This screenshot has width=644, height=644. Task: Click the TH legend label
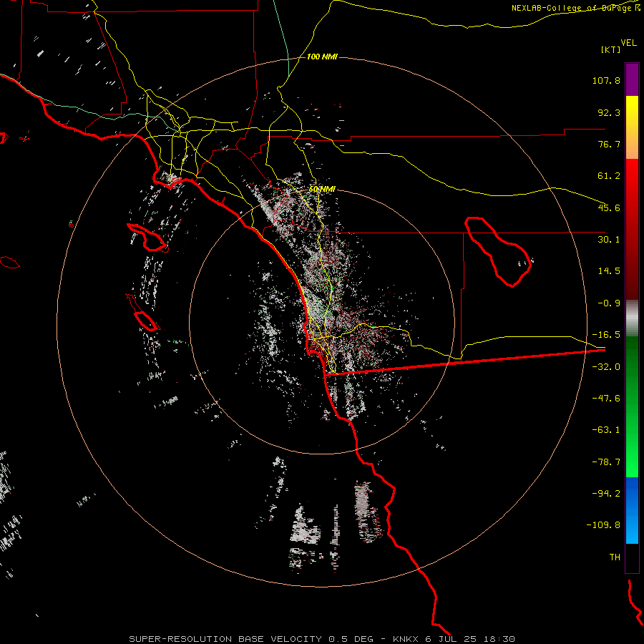615,557
